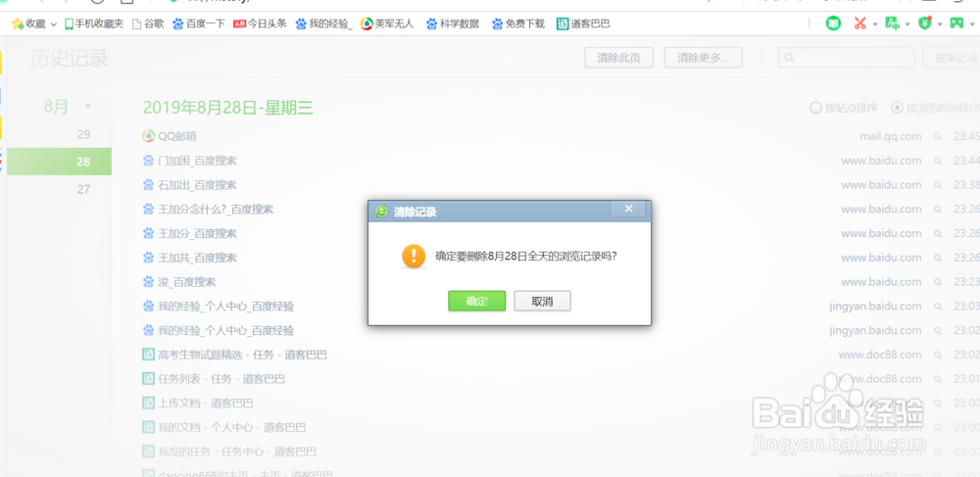Click magnifier icon in the 门加困_百度搜索 row
The width and height of the screenshot is (980, 477).
pos(938,161)
